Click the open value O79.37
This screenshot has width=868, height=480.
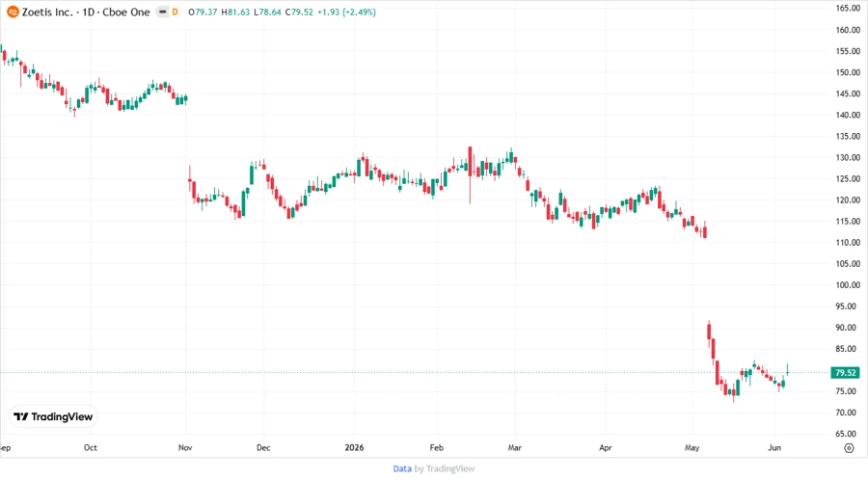click(x=203, y=13)
